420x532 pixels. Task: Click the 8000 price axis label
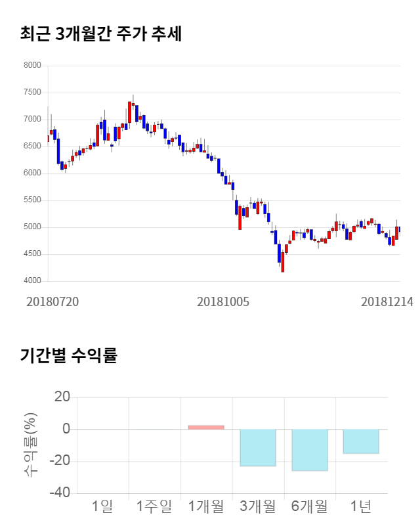click(32, 66)
